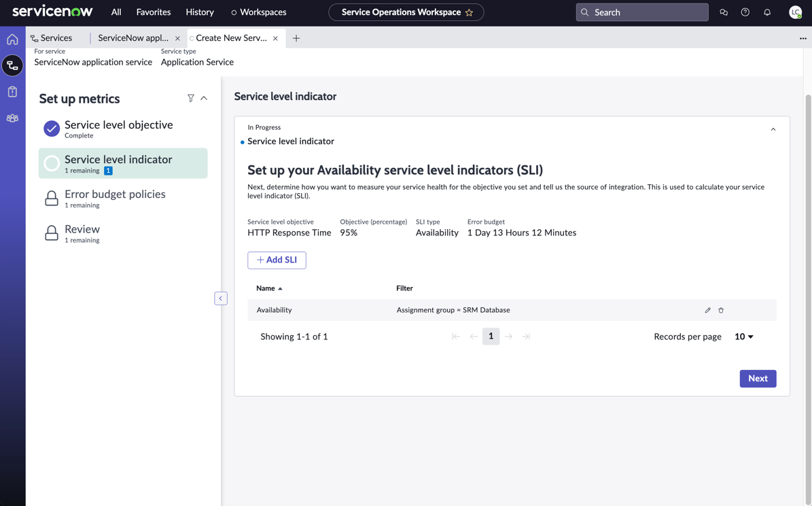The height and width of the screenshot is (506, 812).
Task: Open the help question mark icon
Action: click(x=745, y=12)
